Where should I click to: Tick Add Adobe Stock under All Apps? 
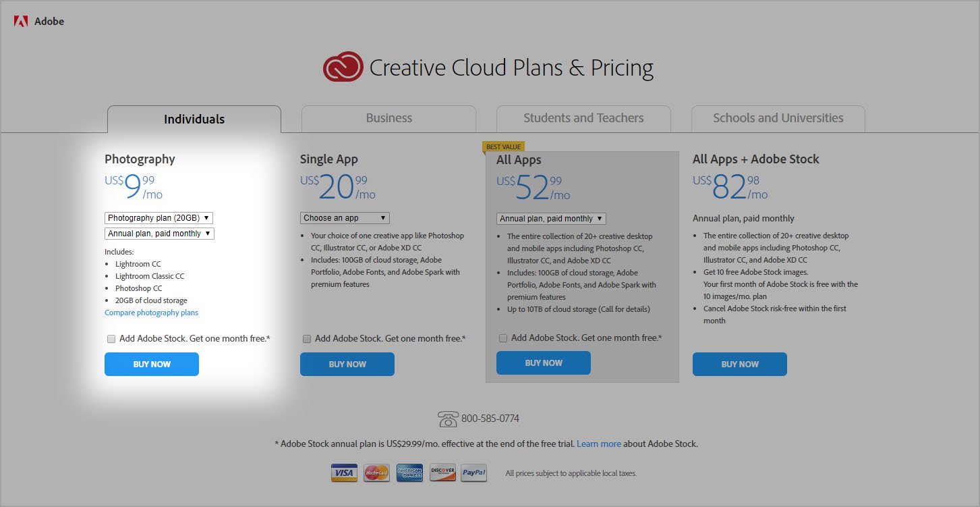[x=503, y=338]
